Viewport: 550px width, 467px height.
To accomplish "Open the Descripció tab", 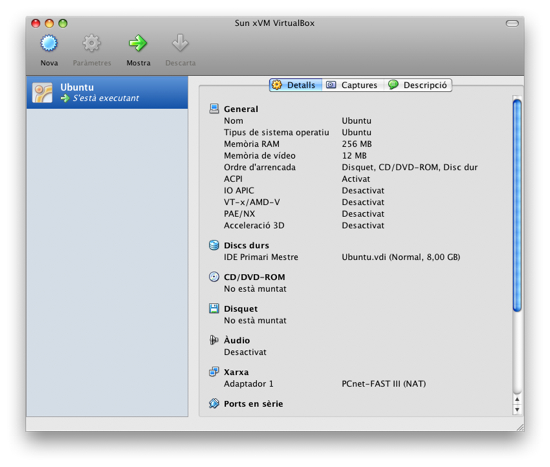I will point(418,85).
